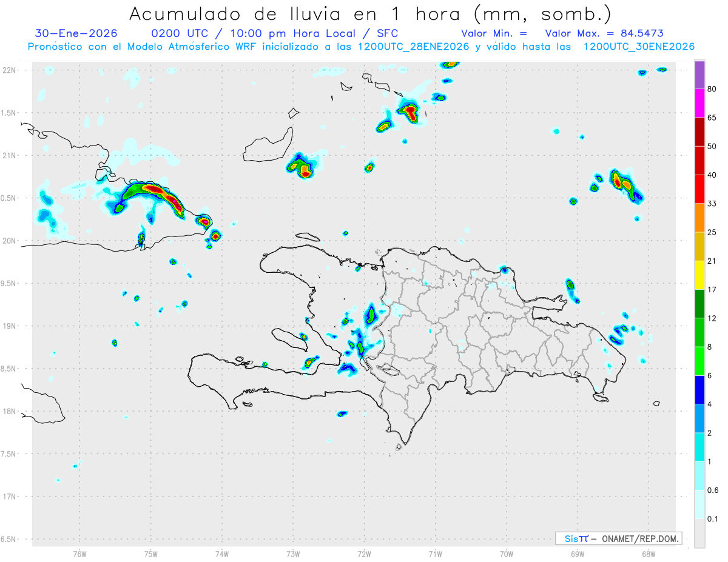Click the "0200 UTC / 10:00 pm Hora Local" time text

(x=254, y=33)
